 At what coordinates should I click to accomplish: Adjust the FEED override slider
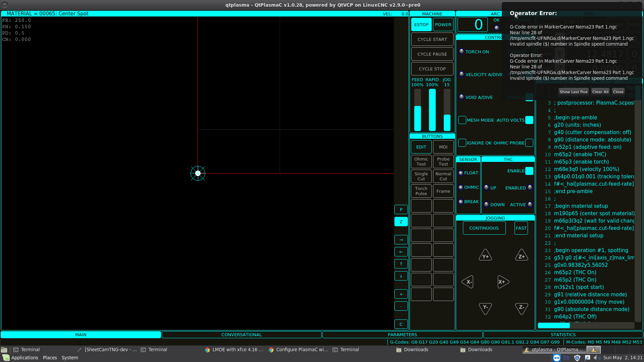pos(418,110)
